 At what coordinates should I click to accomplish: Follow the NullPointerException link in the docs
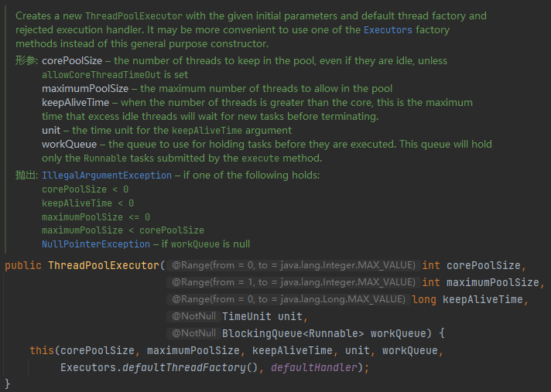coord(95,244)
